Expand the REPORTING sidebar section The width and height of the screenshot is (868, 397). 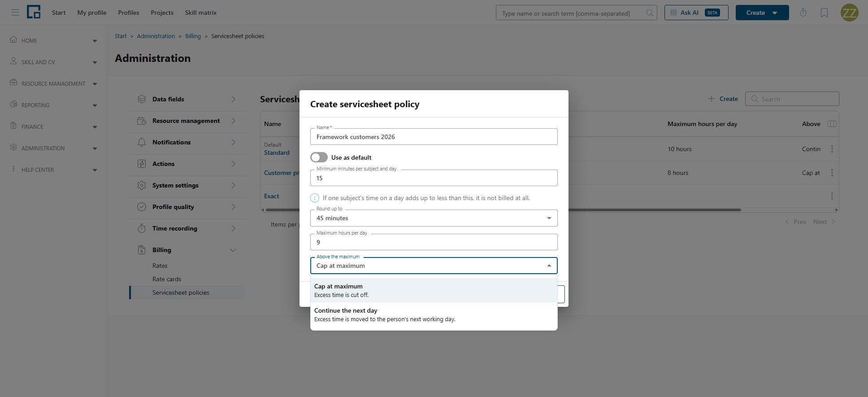pyautogui.click(x=95, y=105)
